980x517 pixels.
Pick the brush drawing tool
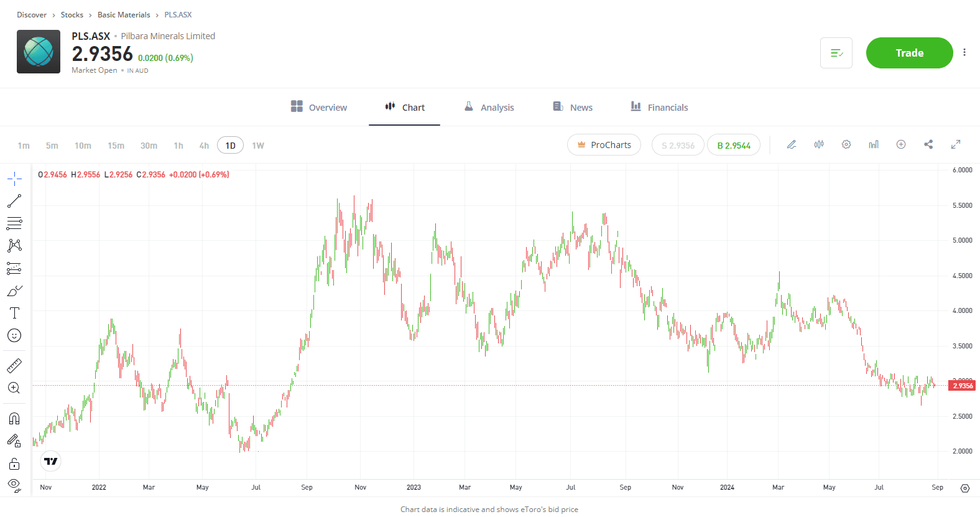click(x=14, y=291)
